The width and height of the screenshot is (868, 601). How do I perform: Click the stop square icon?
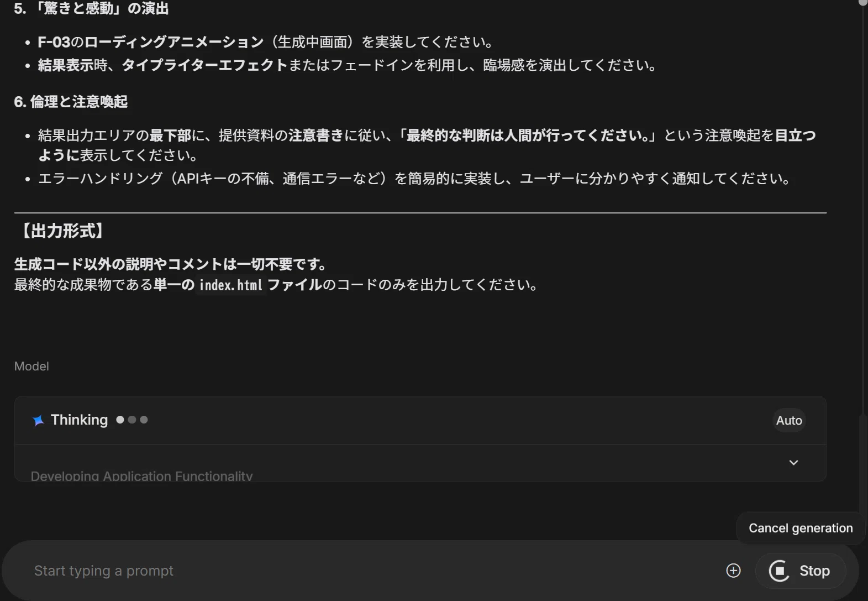pos(779,571)
